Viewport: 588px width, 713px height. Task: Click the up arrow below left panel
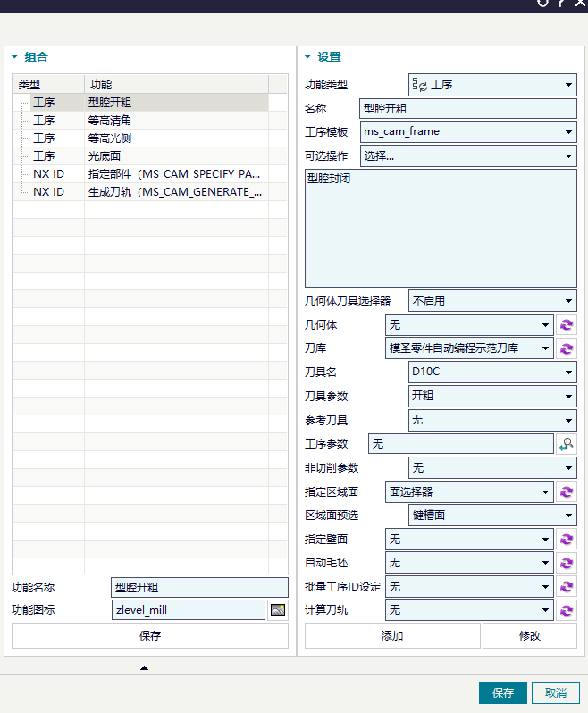pyautogui.click(x=144, y=668)
